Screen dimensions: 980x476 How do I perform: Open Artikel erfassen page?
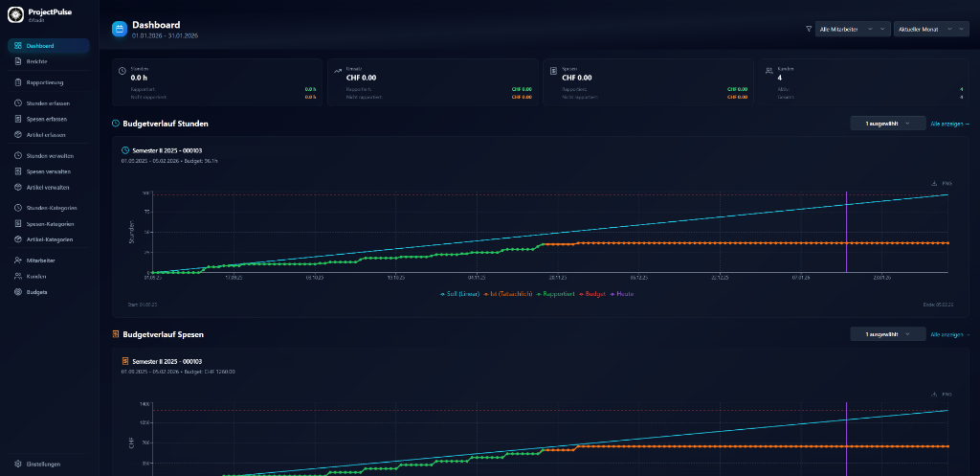click(48, 134)
